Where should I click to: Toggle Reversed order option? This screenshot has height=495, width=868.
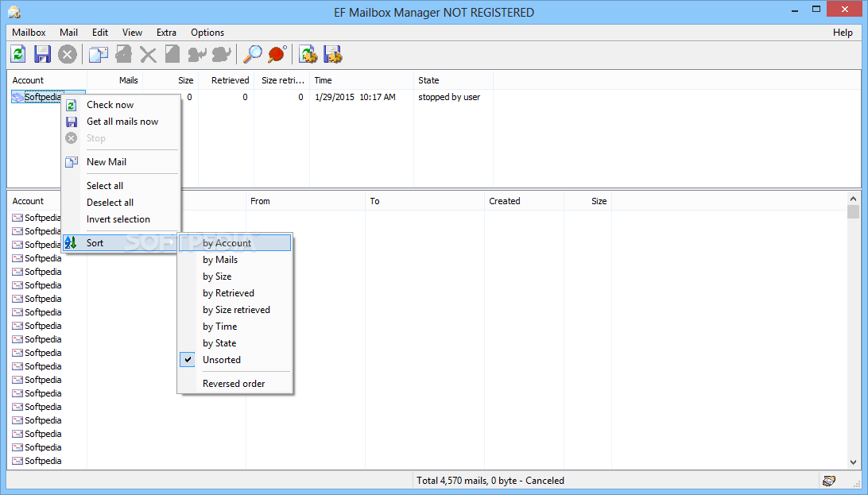coord(234,383)
